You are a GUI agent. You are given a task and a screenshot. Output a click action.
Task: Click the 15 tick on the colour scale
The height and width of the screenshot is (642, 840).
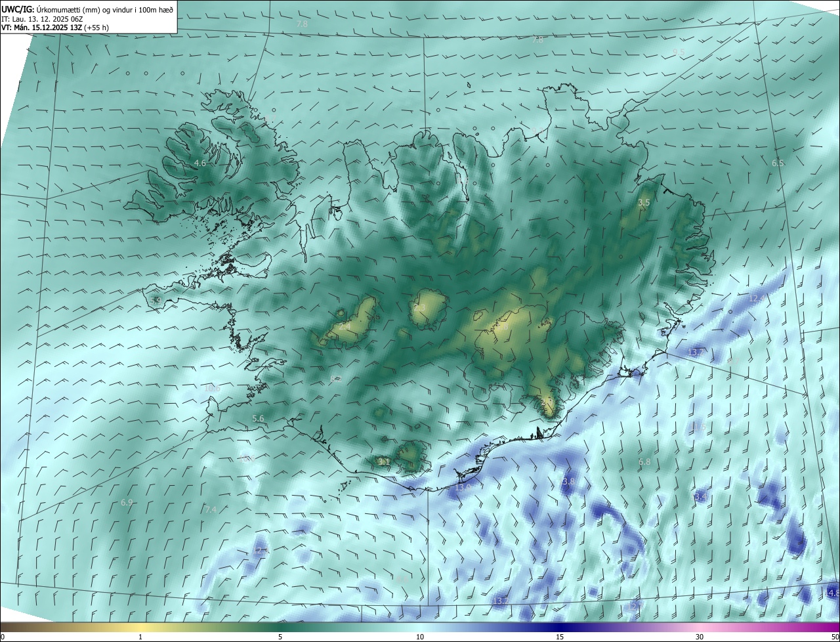tap(560, 637)
